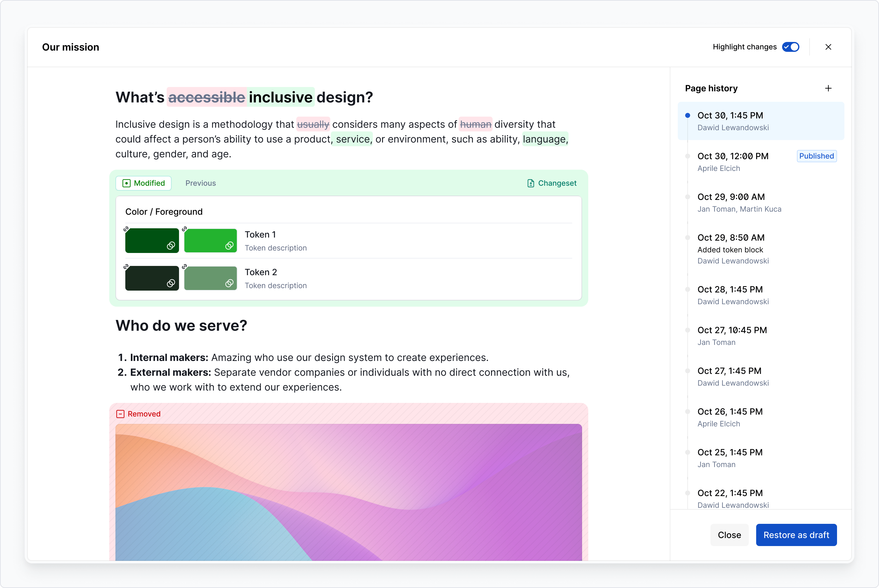Click the Color / Foreground heading
879x588 pixels.
[x=164, y=212]
